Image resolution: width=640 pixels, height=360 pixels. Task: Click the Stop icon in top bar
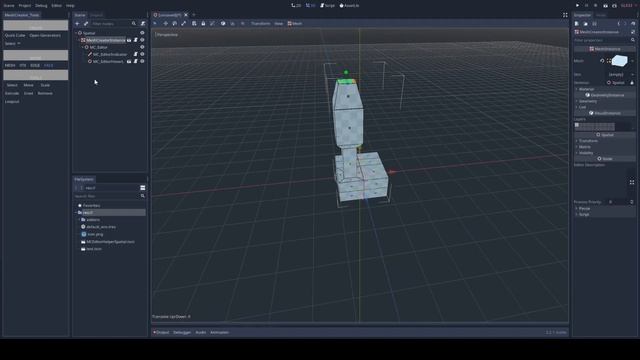pyautogui.click(x=596, y=6)
